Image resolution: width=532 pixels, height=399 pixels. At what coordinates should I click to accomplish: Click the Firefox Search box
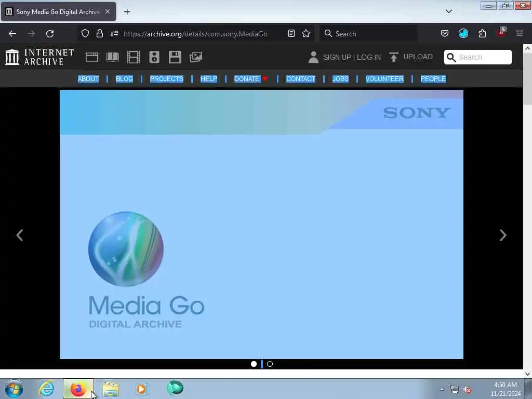368,34
